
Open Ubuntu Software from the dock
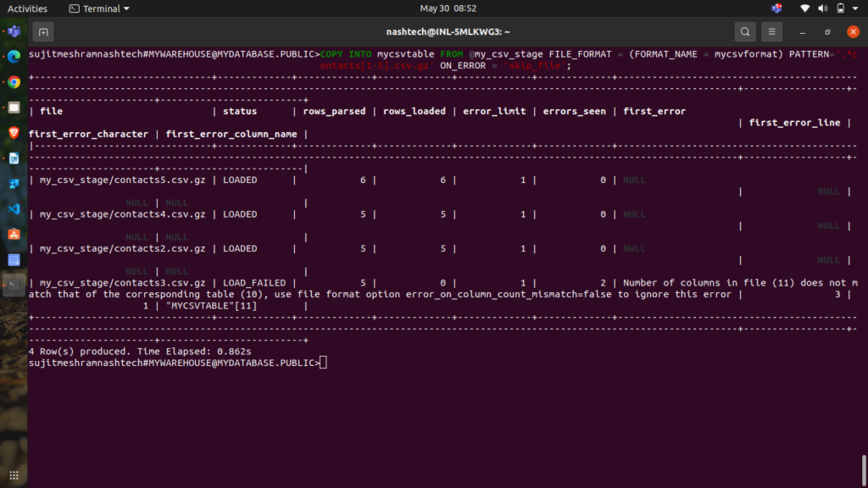tap(14, 234)
